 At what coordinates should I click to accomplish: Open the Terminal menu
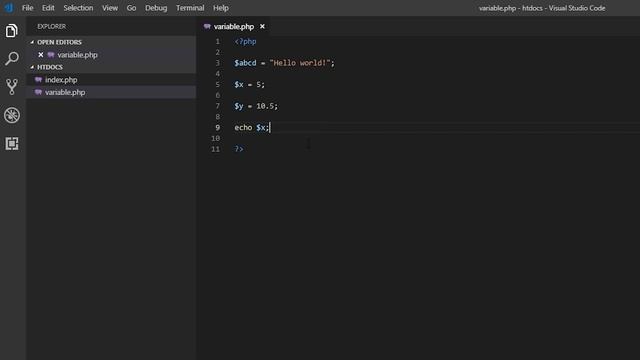(190, 8)
